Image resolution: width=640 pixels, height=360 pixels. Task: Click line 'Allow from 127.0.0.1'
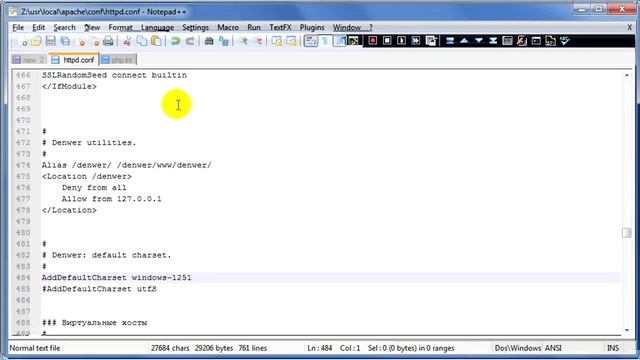[x=111, y=199]
